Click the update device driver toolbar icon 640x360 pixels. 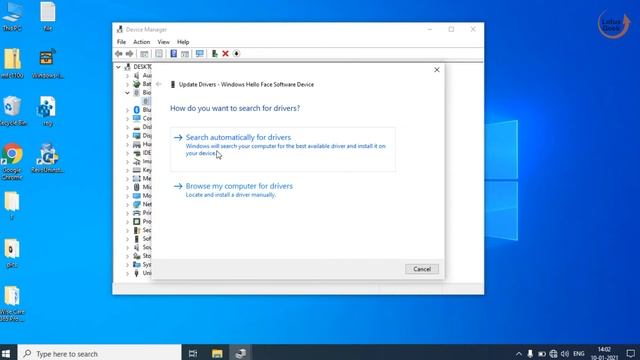[x=214, y=53]
